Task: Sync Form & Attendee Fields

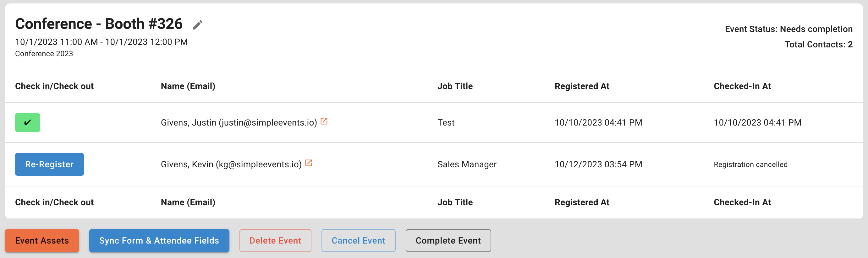Action: coord(159,240)
